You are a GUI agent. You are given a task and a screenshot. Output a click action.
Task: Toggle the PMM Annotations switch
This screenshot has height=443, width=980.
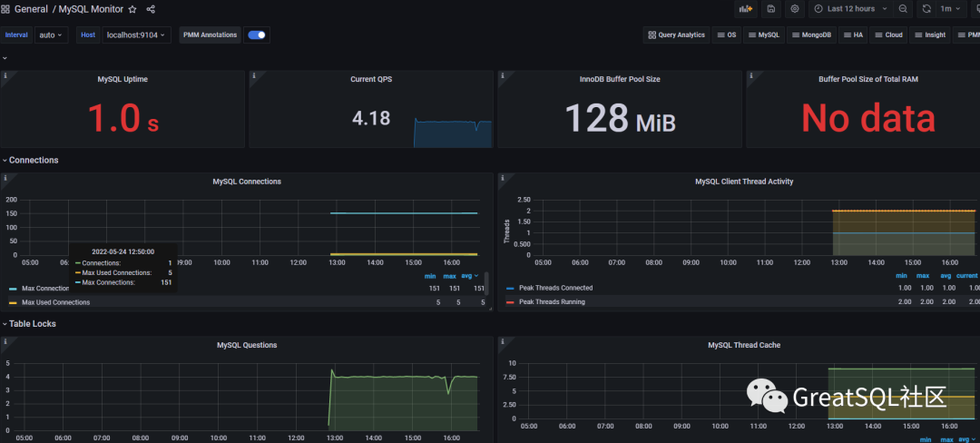256,35
